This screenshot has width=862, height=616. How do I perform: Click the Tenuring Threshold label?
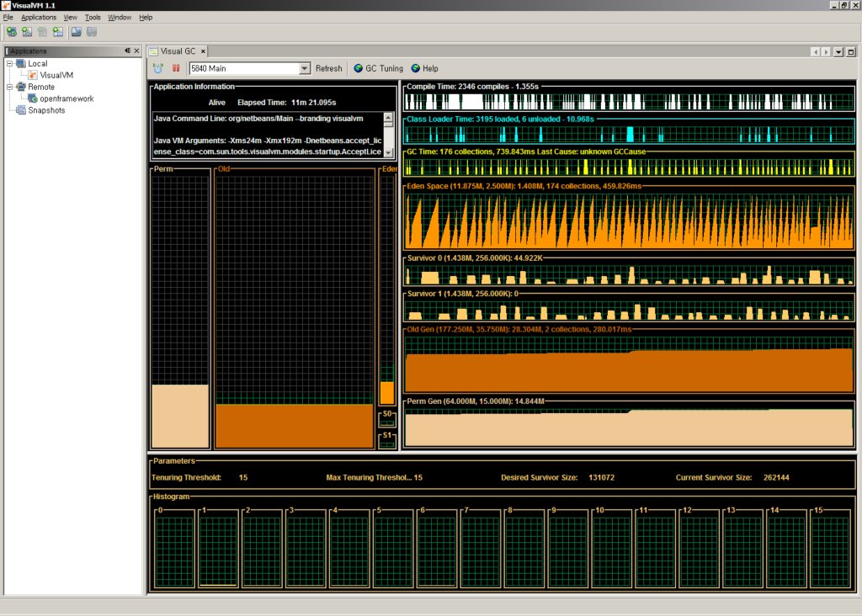coord(186,477)
